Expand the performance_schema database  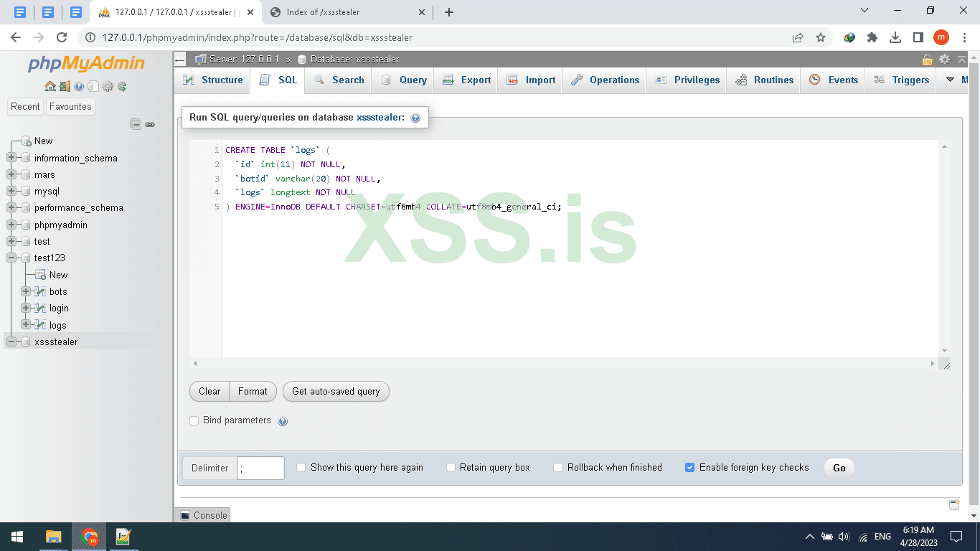coord(11,208)
